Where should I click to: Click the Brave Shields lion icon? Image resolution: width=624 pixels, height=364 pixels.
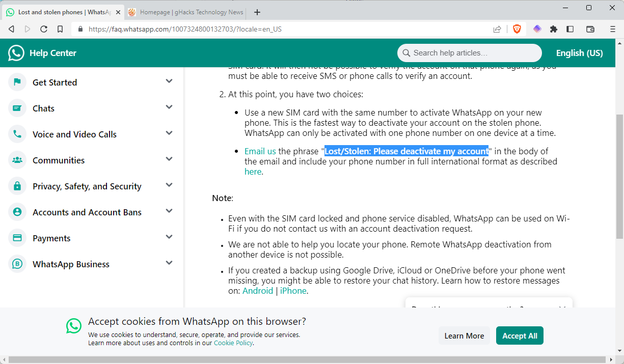pos(517,29)
